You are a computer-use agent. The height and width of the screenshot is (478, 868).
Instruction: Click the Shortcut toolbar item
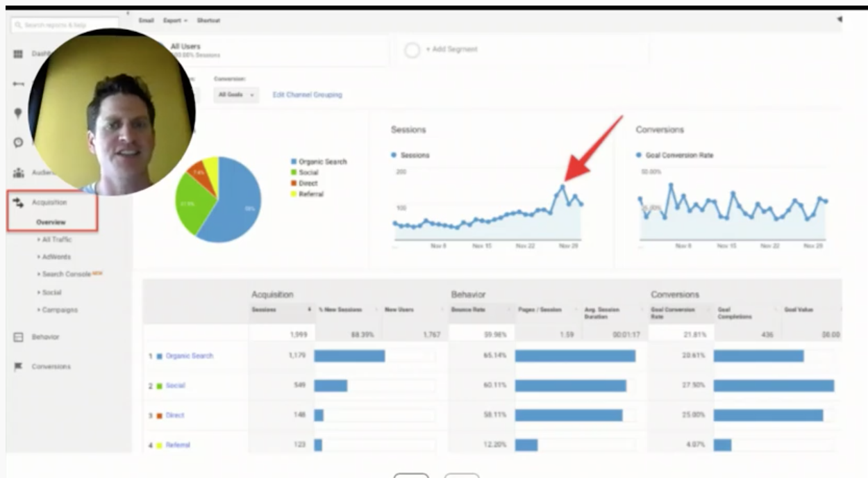(x=208, y=21)
